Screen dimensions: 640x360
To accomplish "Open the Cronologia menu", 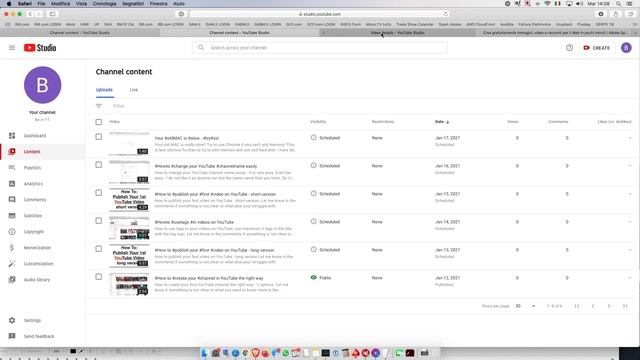I will coord(104,4).
